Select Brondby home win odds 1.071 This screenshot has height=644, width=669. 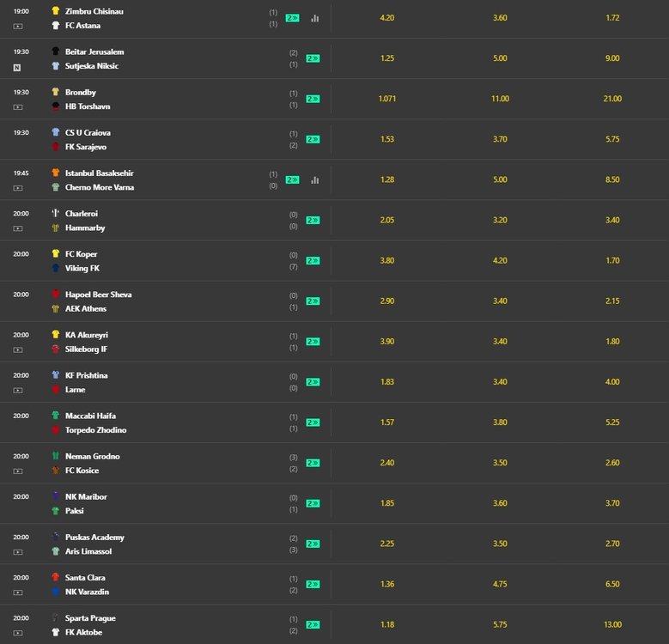tap(387, 99)
